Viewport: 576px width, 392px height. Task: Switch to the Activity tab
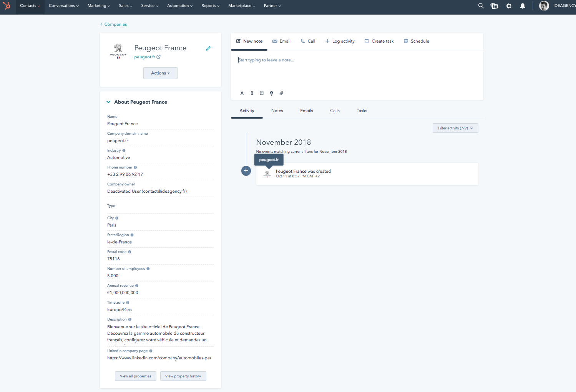point(247,111)
